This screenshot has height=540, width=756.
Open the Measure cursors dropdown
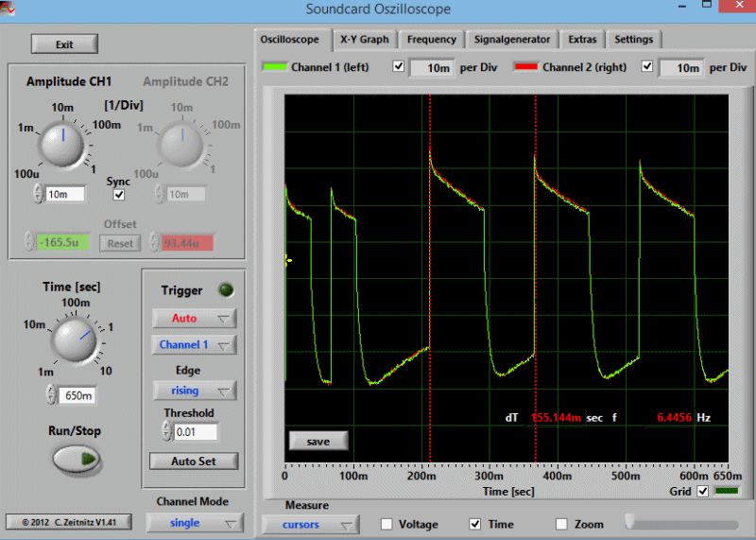click(311, 525)
